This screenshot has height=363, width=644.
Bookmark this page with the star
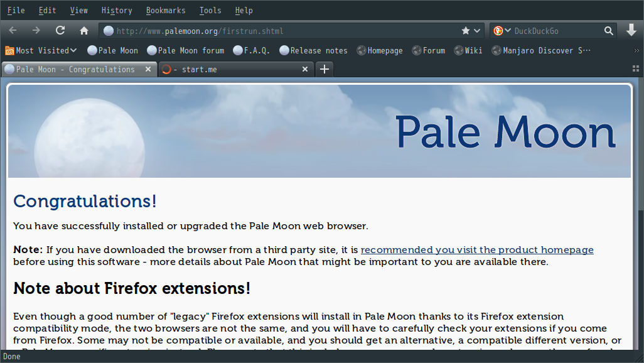pos(465,31)
